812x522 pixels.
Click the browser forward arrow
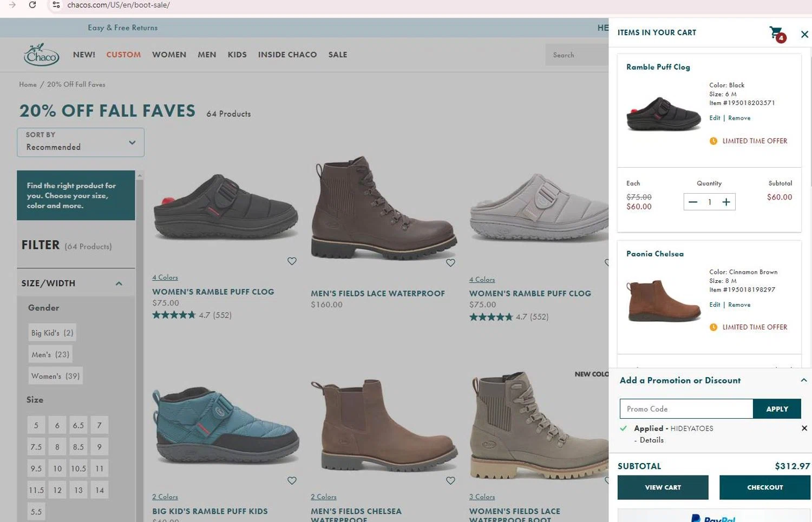(x=12, y=5)
